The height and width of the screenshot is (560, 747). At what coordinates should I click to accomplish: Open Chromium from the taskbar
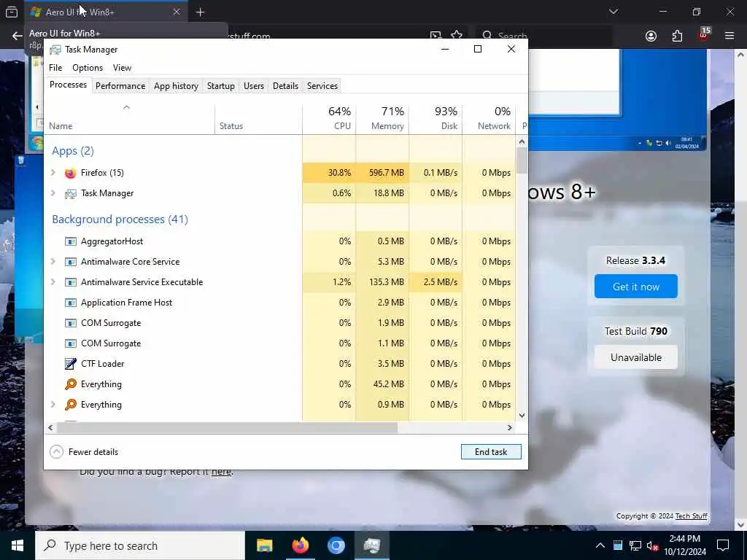pos(336,545)
